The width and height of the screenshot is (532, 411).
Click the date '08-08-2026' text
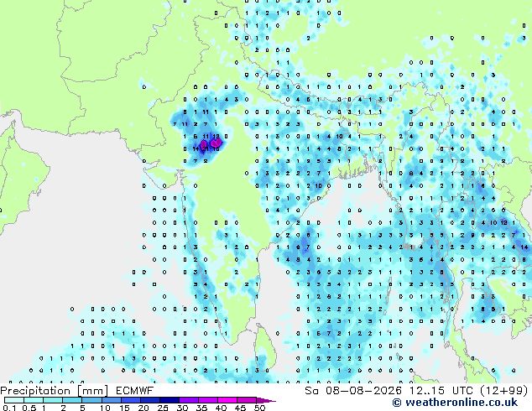(x=363, y=391)
